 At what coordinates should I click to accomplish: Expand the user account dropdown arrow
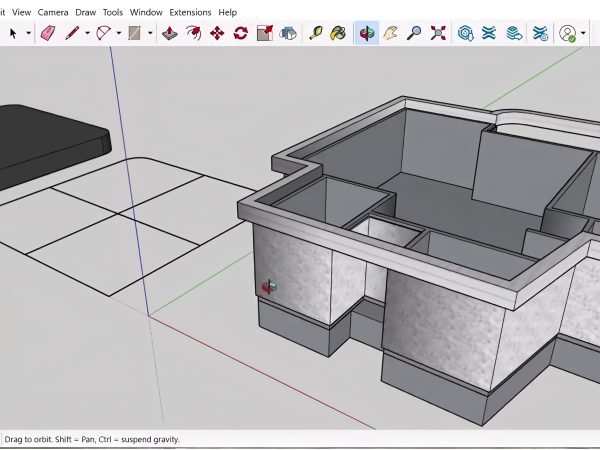[583, 33]
